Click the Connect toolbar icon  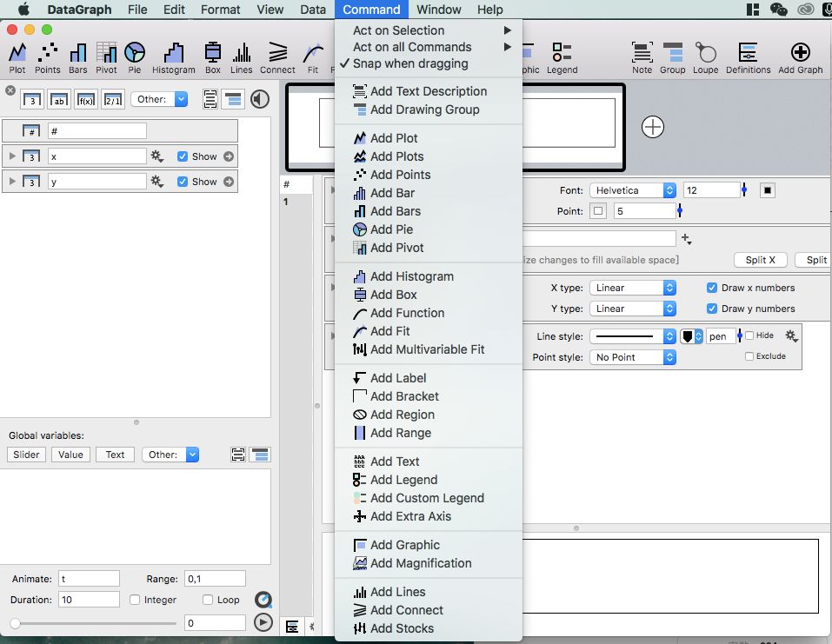(277, 58)
